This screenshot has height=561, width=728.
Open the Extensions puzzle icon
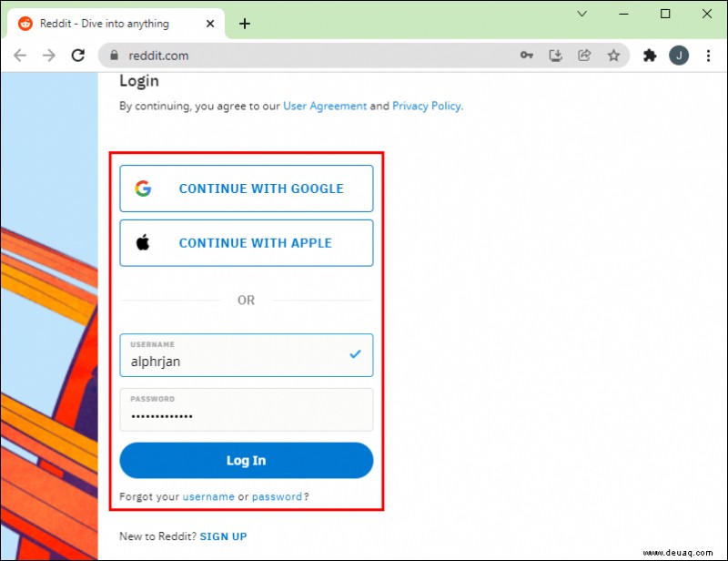[x=650, y=56]
